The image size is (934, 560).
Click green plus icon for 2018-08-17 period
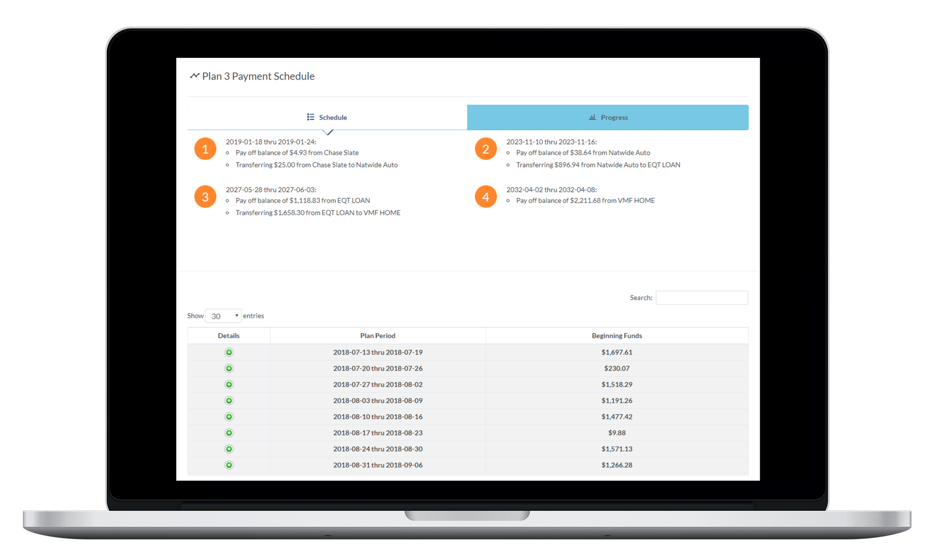(x=229, y=433)
